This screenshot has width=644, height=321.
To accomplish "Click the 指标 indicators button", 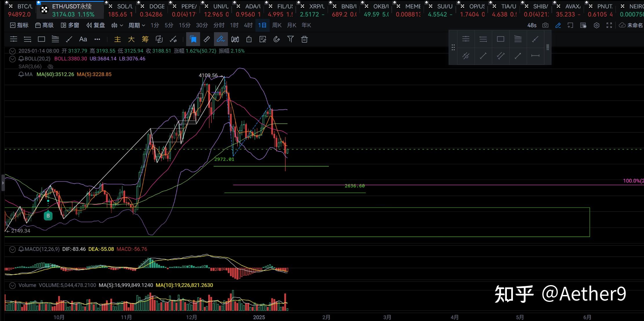I will point(19,25).
